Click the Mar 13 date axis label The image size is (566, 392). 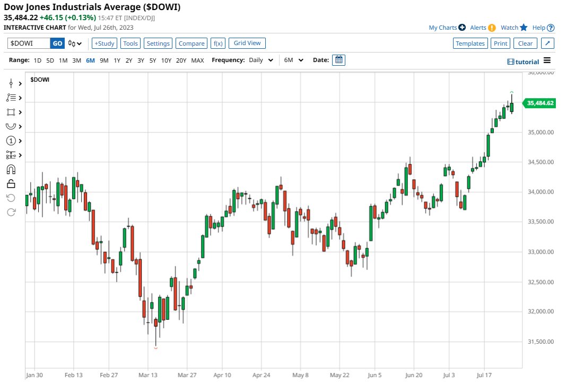(148, 375)
